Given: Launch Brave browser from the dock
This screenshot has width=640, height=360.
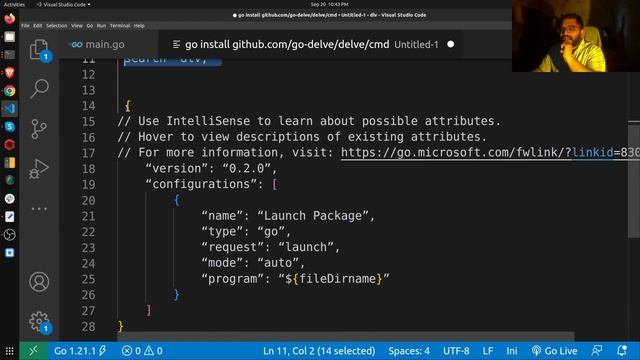Looking at the screenshot, I should tap(9, 73).
